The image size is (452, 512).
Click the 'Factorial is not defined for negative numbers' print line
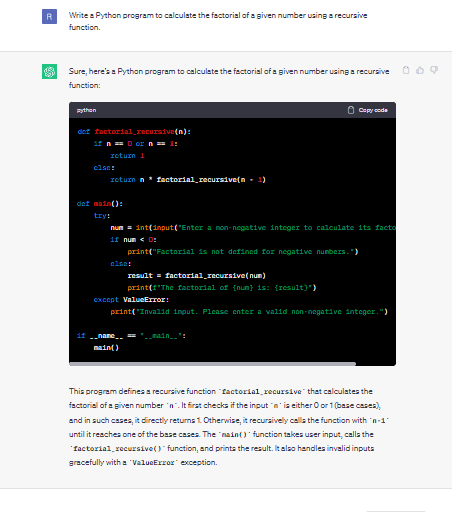[243, 252]
